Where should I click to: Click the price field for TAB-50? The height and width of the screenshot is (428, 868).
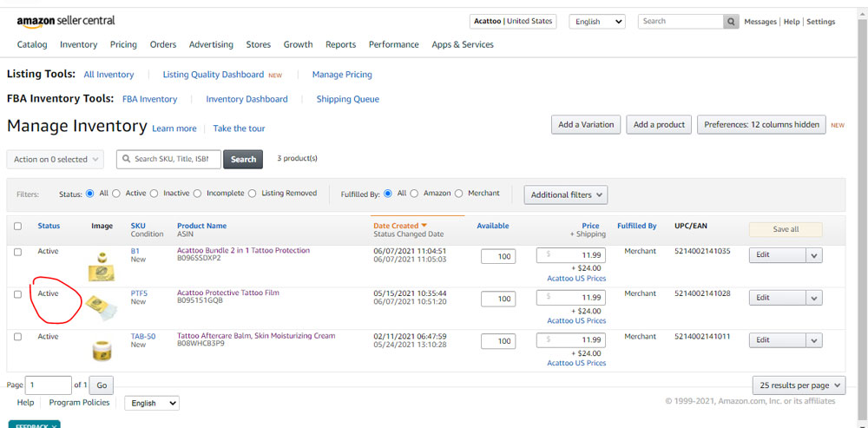575,339
